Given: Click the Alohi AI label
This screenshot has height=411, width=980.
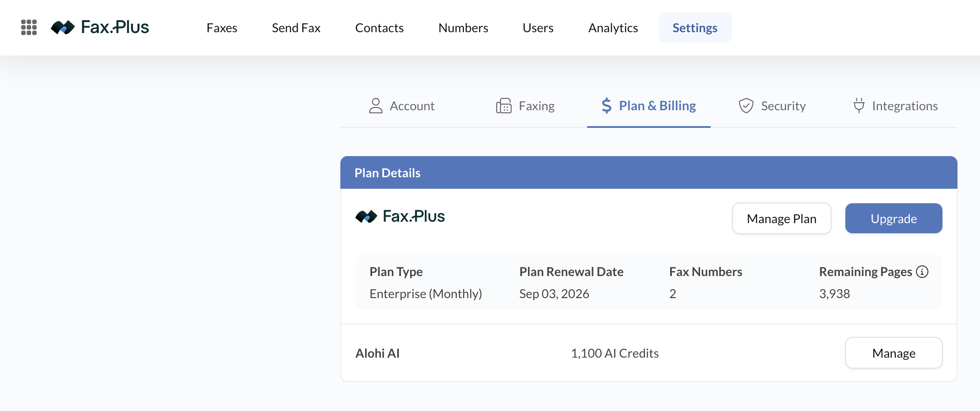Looking at the screenshot, I should [x=377, y=353].
